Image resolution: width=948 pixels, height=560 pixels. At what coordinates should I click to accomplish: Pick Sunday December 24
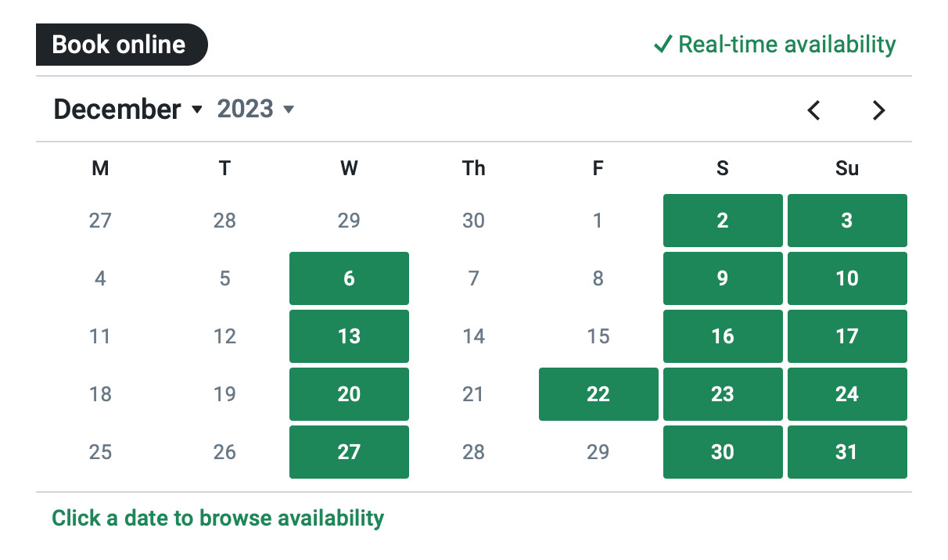click(847, 394)
